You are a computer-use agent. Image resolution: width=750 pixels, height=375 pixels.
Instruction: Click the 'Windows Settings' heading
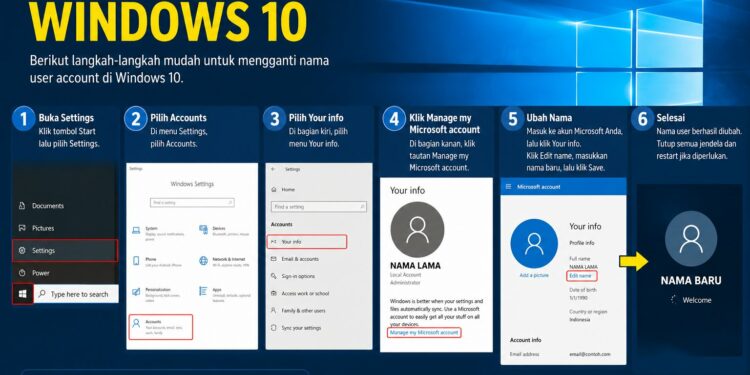[x=192, y=184]
